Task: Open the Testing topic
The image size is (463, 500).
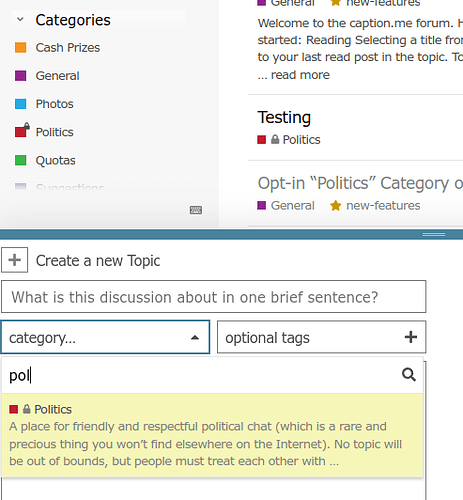Action: coord(284,117)
